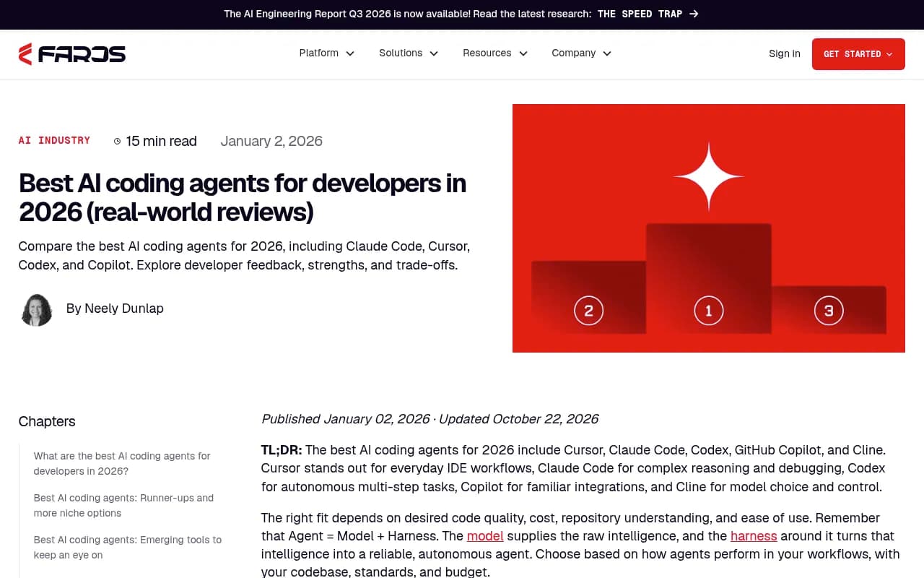Click the 'Chapters' sidebar heading
924x578 pixels.
click(x=47, y=422)
